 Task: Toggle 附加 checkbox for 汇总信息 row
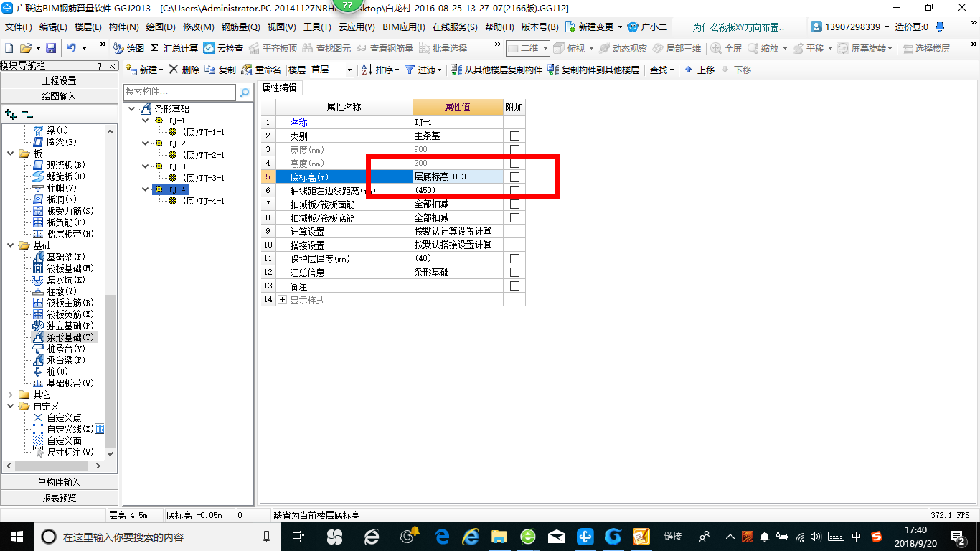click(514, 273)
